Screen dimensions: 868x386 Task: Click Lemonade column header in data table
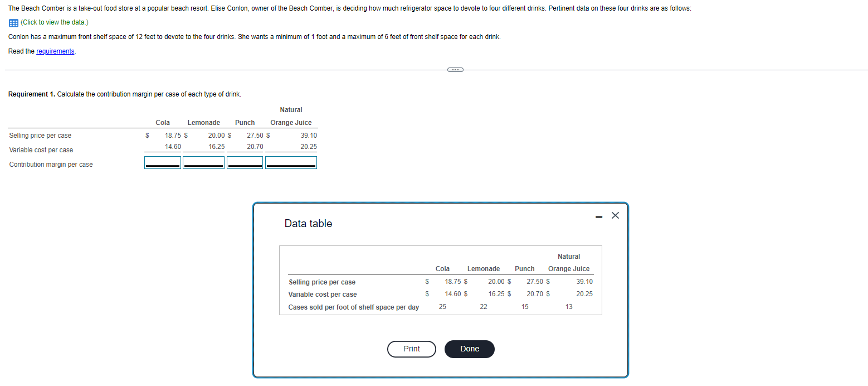coord(484,269)
